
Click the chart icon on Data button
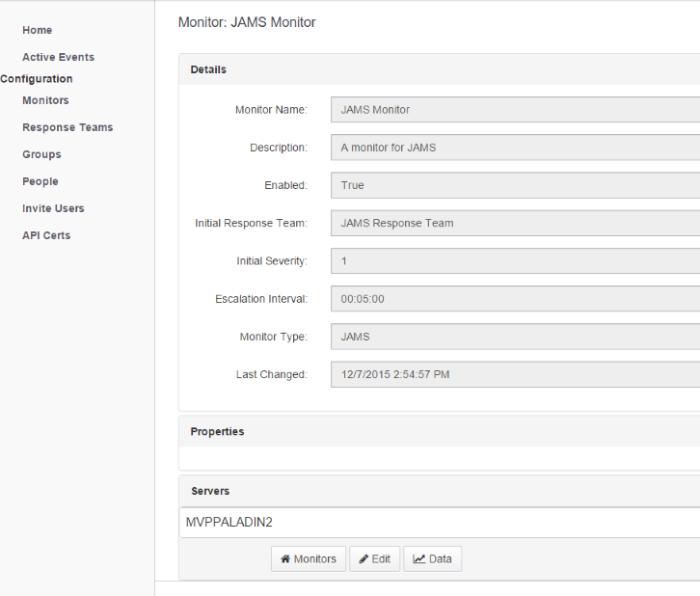pyautogui.click(x=418, y=559)
